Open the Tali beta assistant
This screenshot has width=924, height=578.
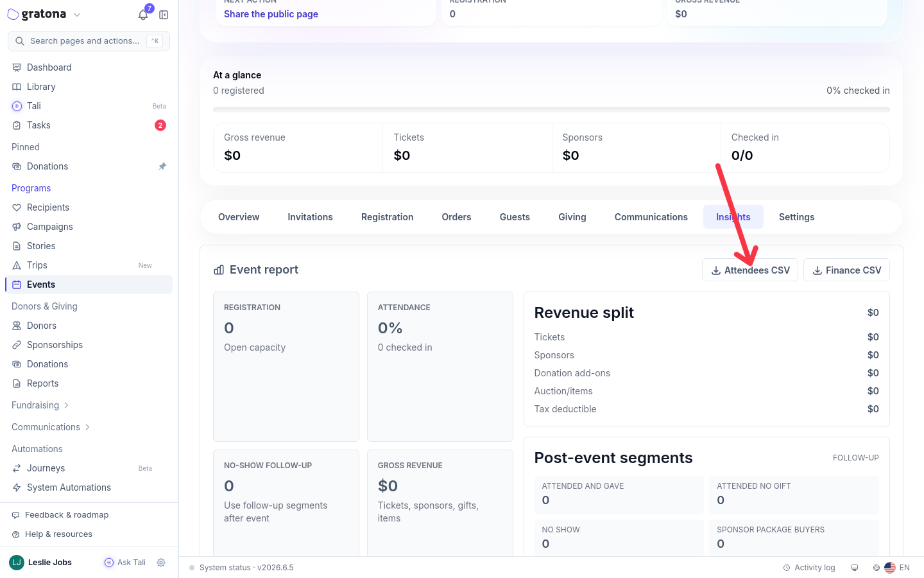pos(89,106)
